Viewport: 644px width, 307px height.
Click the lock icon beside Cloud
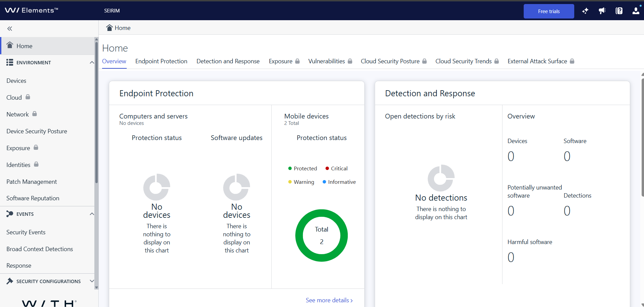click(28, 97)
